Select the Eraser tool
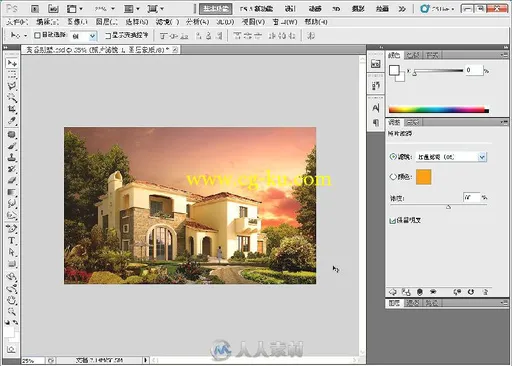Viewport: 512px width, 366px height. pos(12,180)
